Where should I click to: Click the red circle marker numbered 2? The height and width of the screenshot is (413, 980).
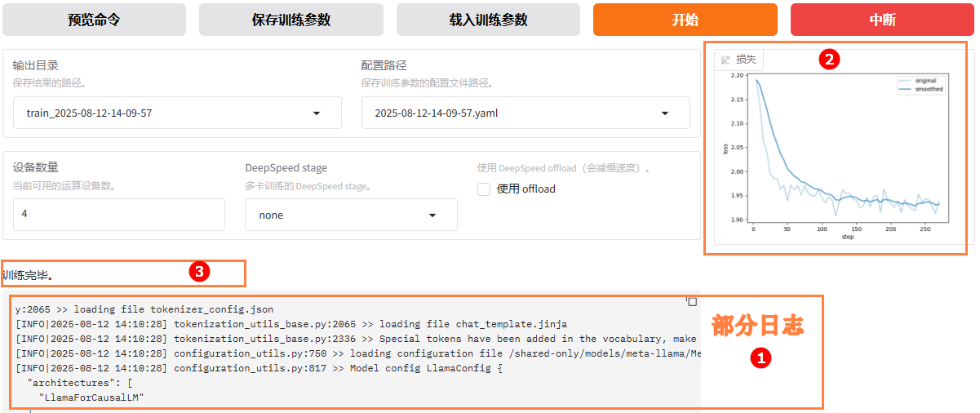[829, 59]
